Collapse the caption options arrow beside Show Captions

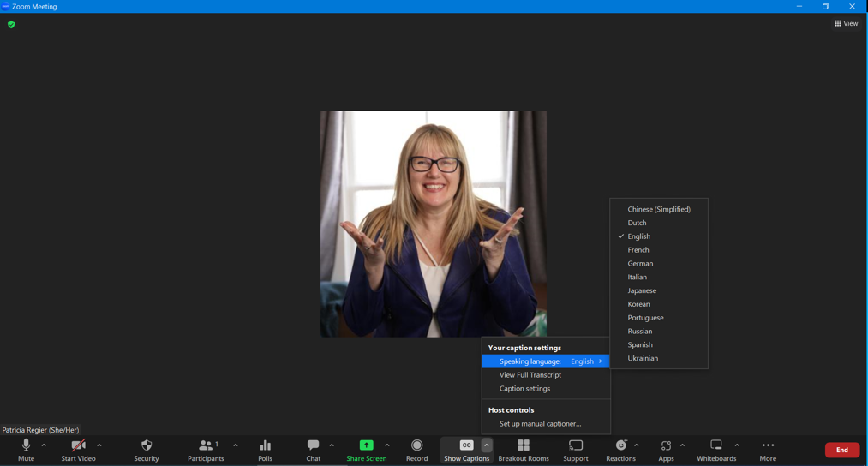(x=486, y=445)
